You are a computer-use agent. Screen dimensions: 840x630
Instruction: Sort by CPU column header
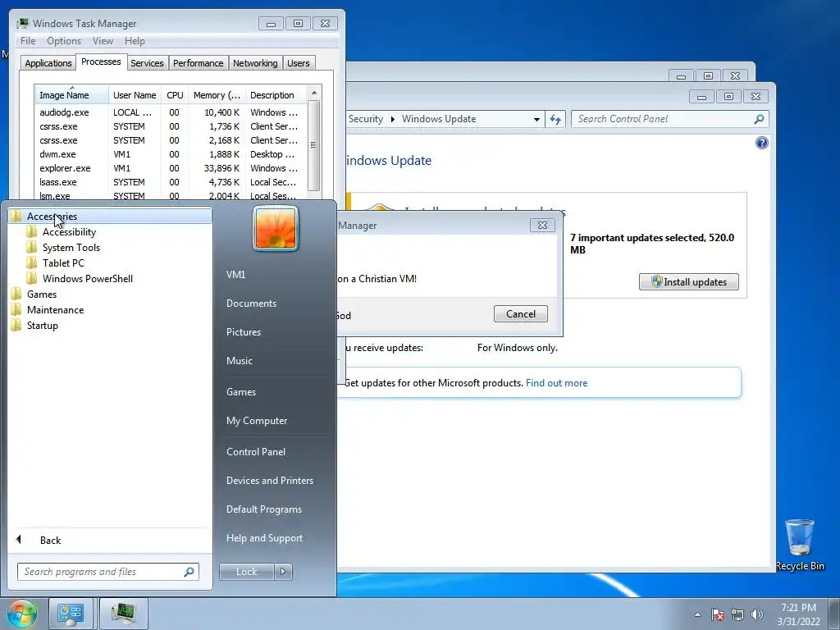click(175, 95)
